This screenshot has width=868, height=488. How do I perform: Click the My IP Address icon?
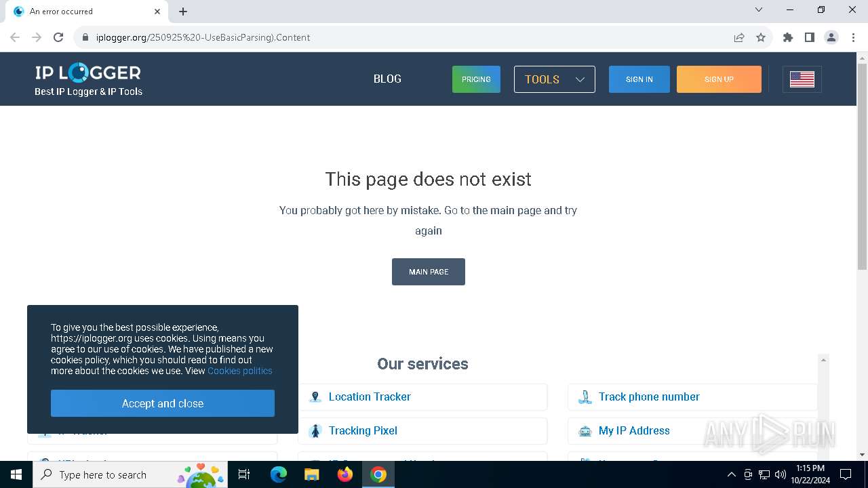[585, 431]
